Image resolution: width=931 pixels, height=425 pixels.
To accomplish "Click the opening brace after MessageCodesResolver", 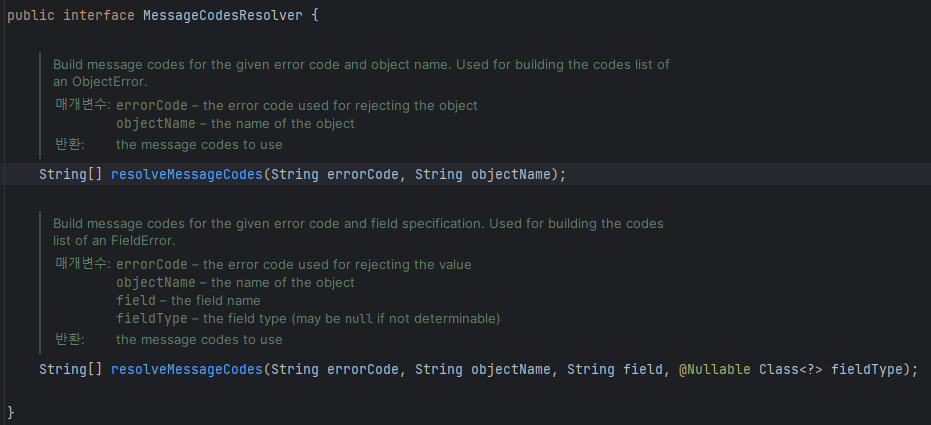I will coord(315,15).
